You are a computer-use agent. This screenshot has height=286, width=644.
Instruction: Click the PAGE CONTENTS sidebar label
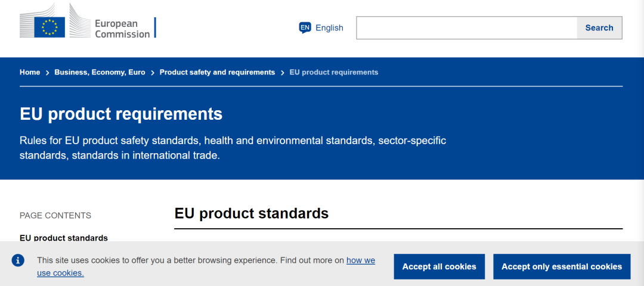click(x=55, y=215)
